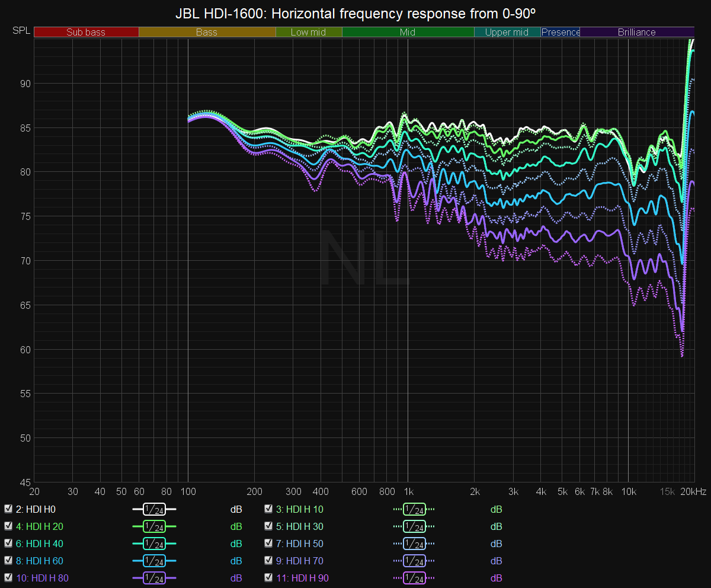This screenshot has height=588, width=711.
Task: Uncheck the HDI H 80 checkbox
Action: 8,577
